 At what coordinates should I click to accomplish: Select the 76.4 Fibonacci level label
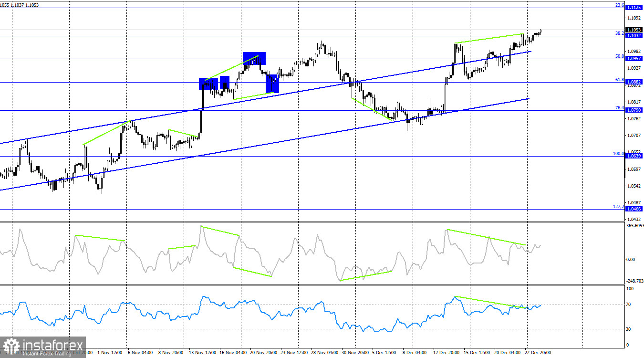620,107
